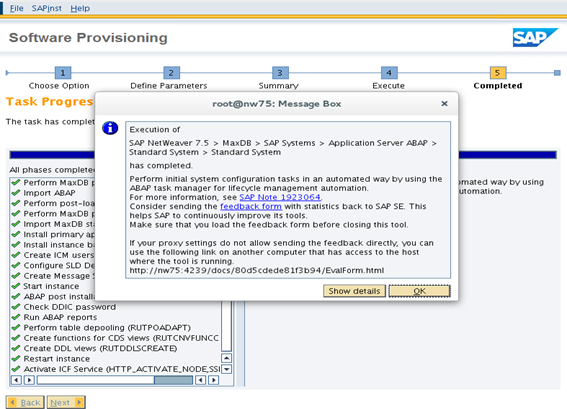Screen dimensions: 567x409
Task: Click vertical scrollbar up arrow in phase list
Action: [x=226, y=358]
